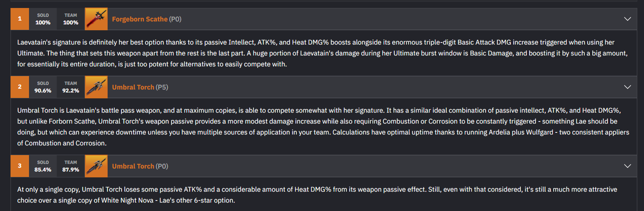Click the orange rank 3 badge
644x211 pixels.
point(20,166)
